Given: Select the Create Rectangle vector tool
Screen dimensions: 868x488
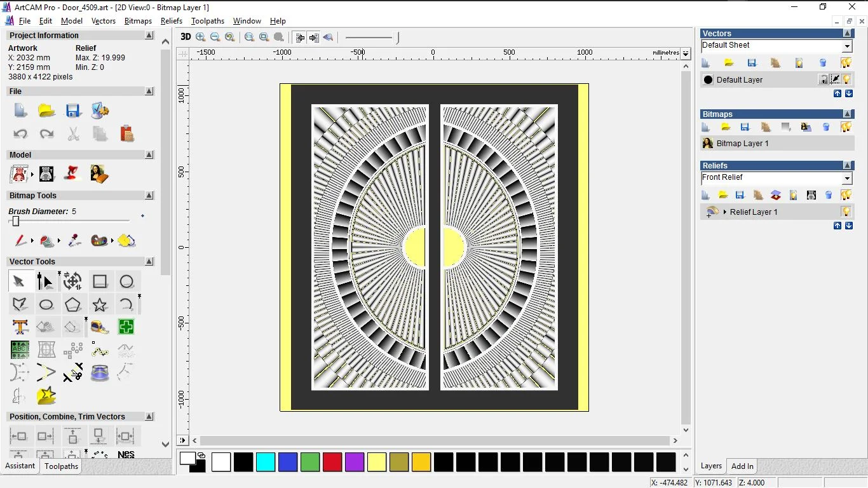Looking at the screenshot, I should click(x=100, y=281).
